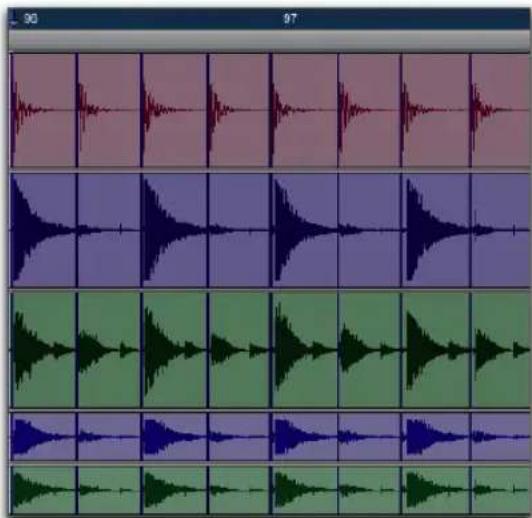This screenshot has width=532, height=518.
Task: Select the short green track clip starting at bar 97
Action: point(304,490)
